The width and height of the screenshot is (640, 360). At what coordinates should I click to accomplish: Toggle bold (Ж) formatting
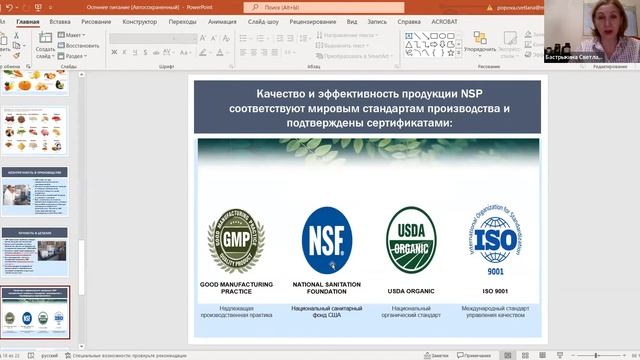114,52
